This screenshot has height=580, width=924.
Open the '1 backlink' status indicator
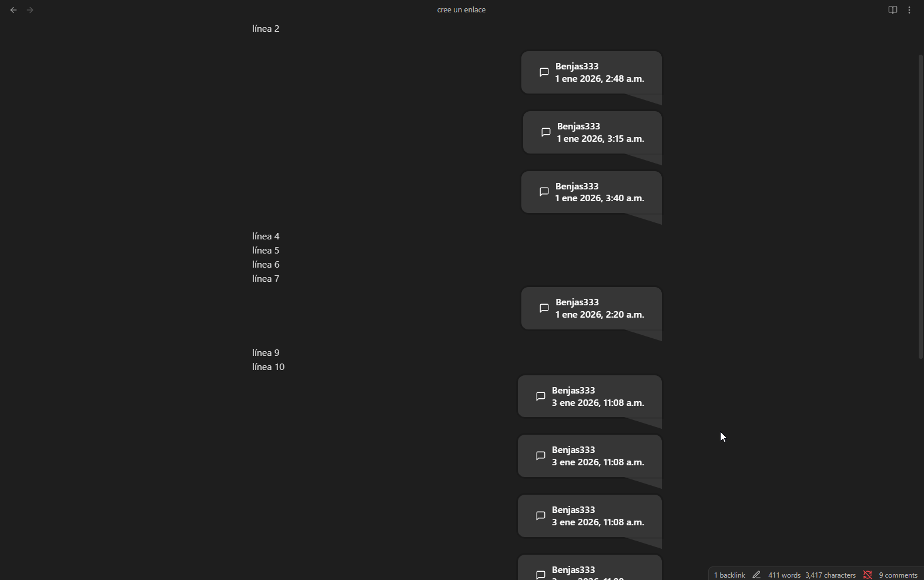click(x=729, y=575)
